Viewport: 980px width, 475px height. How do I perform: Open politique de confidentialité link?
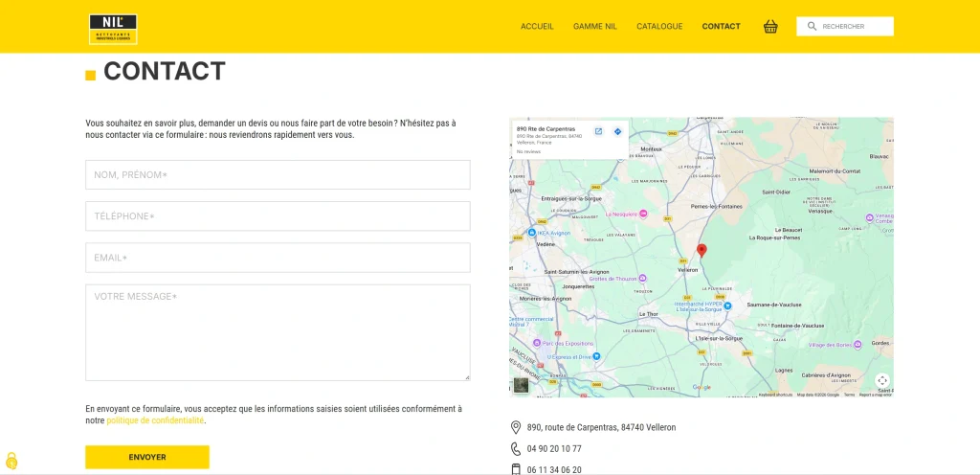155,420
